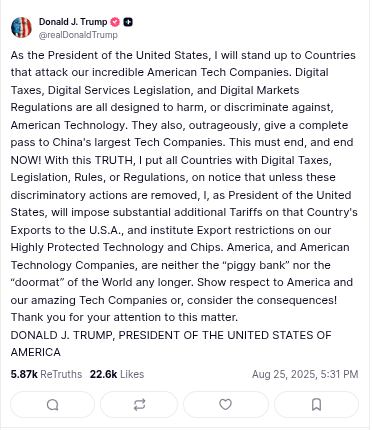372x430 pixels.
Task: Click the red verified checkmark badge
Action: click(x=115, y=22)
